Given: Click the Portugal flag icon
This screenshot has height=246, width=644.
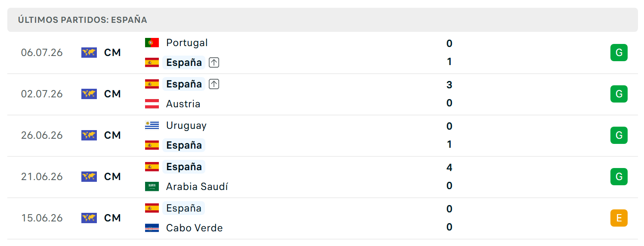Looking at the screenshot, I should (x=152, y=43).
